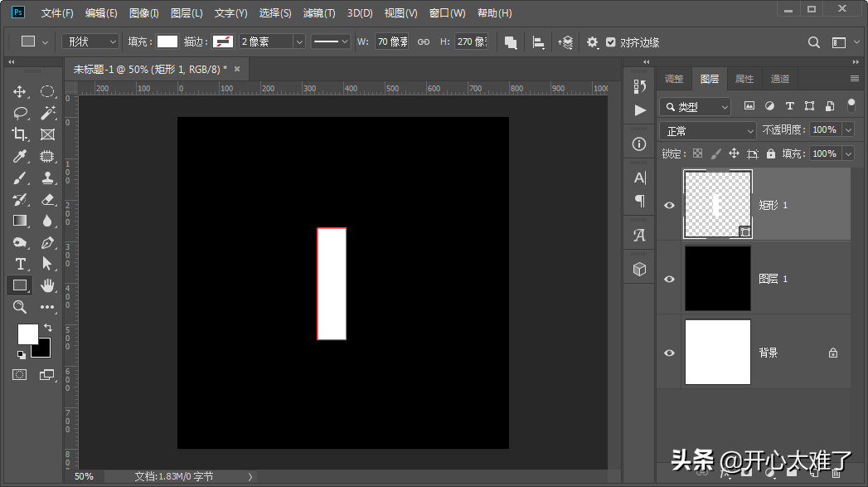Select the Move tool
Viewport: 868px width, 487px height.
click(x=19, y=91)
